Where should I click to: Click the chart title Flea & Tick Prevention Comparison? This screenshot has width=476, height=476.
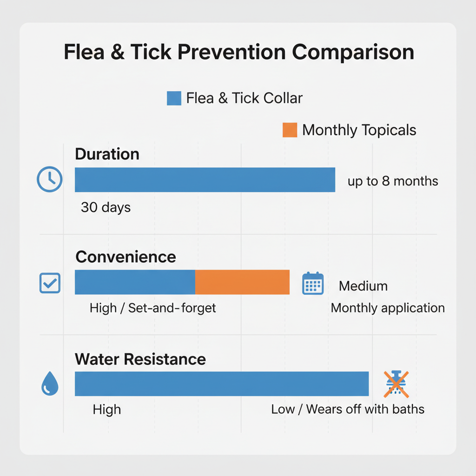tap(238, 53)
